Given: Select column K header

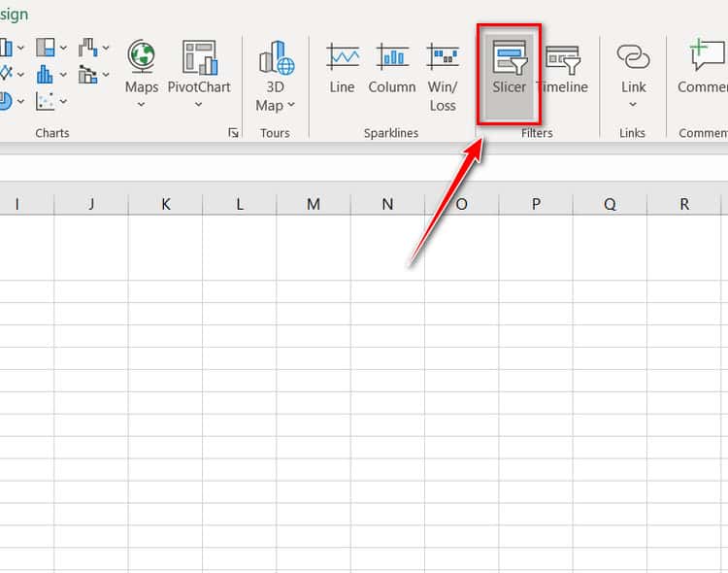Looking at the screenshot, I should pyautogui.click(x=165, y=204).
